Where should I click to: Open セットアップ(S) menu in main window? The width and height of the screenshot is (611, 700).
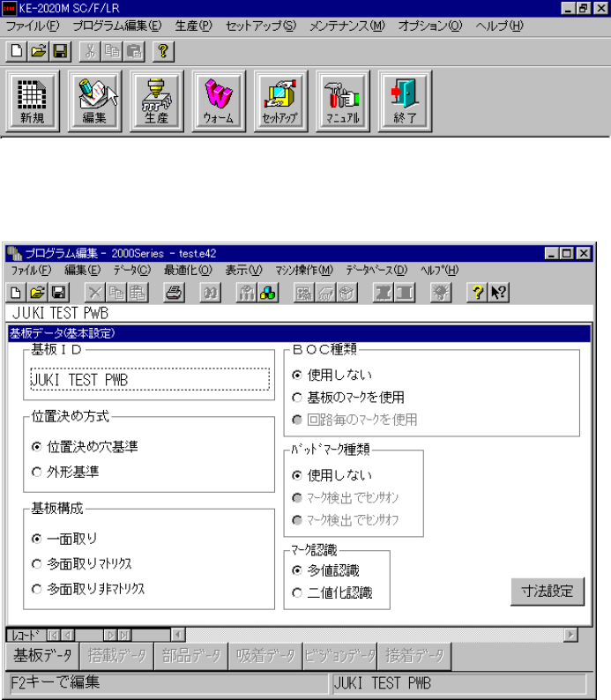261,26
